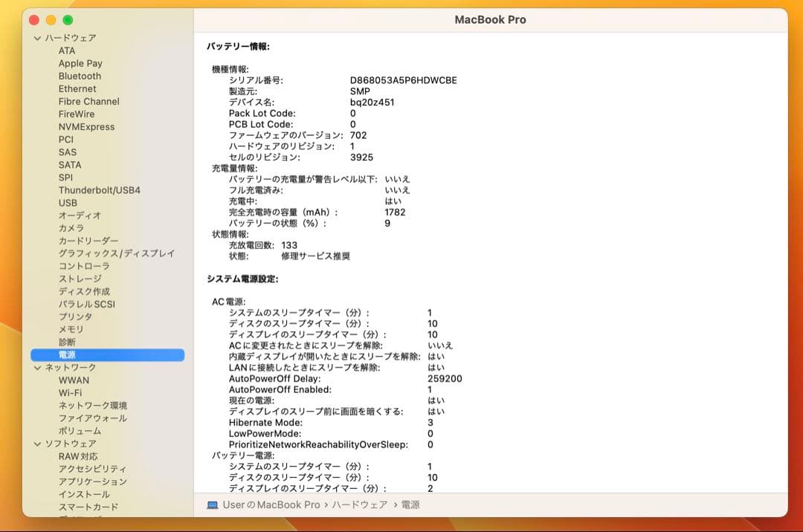Open Apple Pay in the hardware list
Viewport: 803px width, 532px height.
click(80, 63)
